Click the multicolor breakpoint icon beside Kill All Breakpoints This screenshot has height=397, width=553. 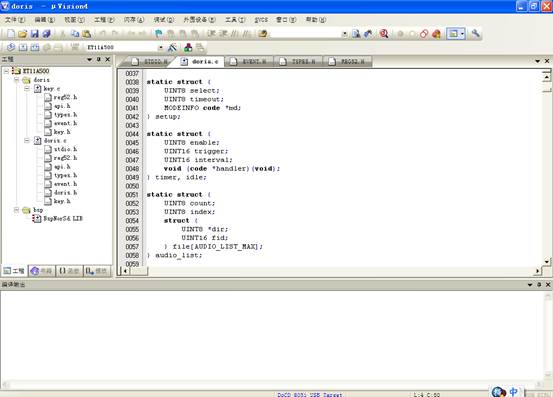[437, 34]
